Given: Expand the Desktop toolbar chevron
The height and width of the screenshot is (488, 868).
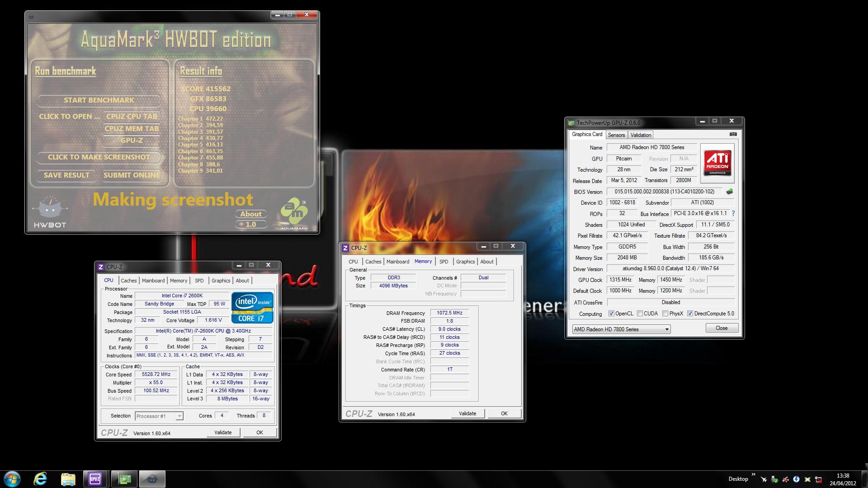Looking at the screenshot, I should [754, 474].
